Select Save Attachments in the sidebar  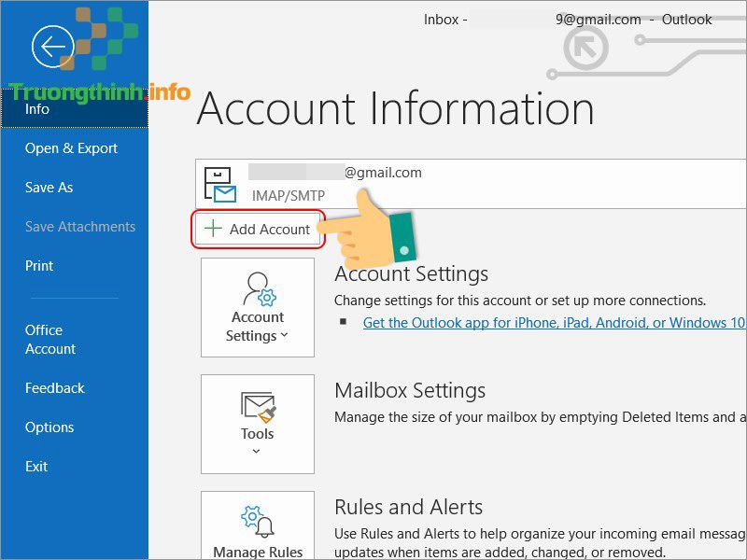tap(80, 226)
